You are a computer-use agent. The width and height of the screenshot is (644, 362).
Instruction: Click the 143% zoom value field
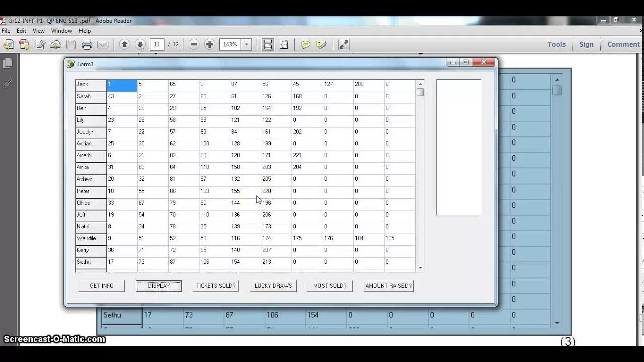[231, 44]
